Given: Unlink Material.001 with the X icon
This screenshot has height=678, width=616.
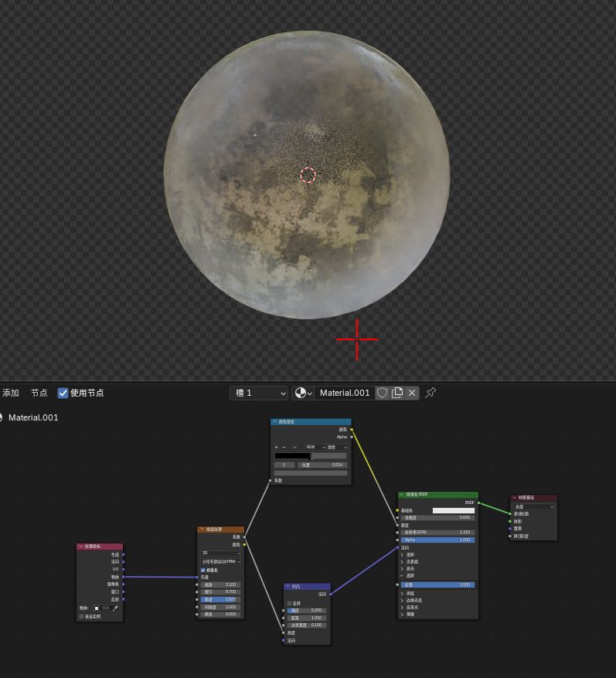Looking at the screenshot, I should [412, 393].
